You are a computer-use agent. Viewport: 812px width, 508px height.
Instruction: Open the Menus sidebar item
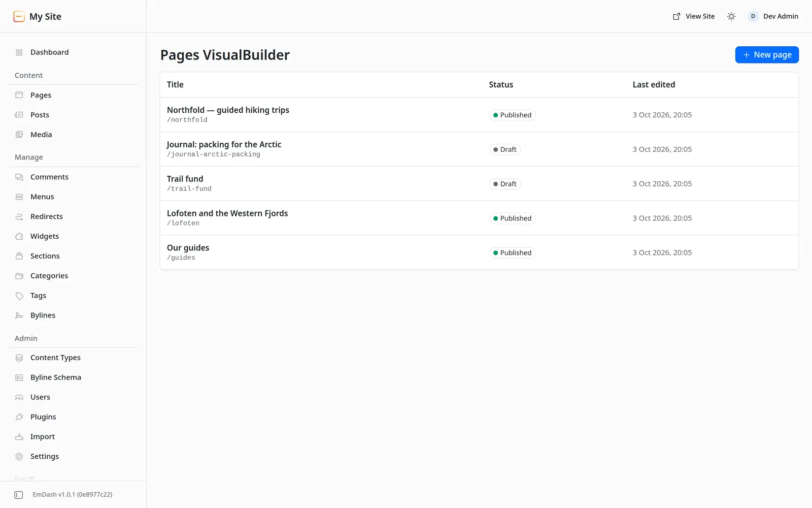tap(73, 197)
